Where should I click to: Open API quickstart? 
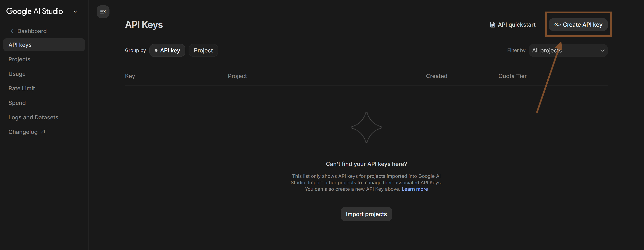pyautogui.click(x=513, y=25)
